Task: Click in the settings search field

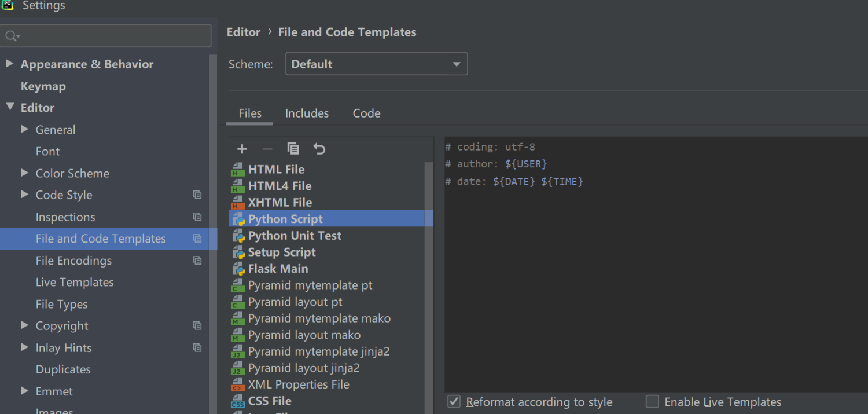Action: 105,36
